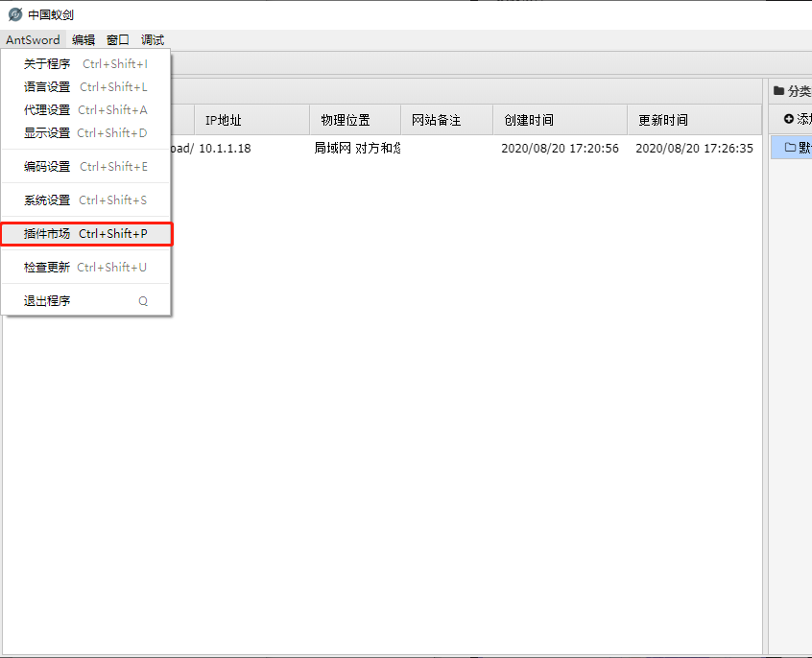Image resolution: width=812 pixels, height=658 pixels.
Task: Click the 2020/08/20 17:20:56 created time
Action: pyautogui.click(x=560, y=149)
